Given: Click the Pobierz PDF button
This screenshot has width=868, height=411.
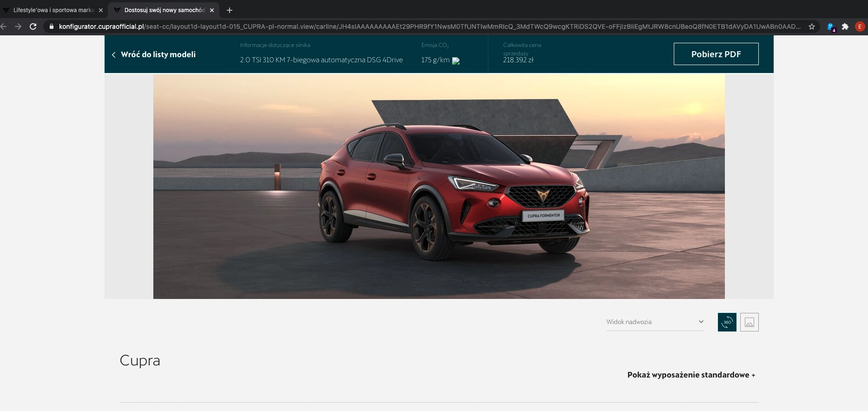Looking at the screenshot, I should coord(716,54).
